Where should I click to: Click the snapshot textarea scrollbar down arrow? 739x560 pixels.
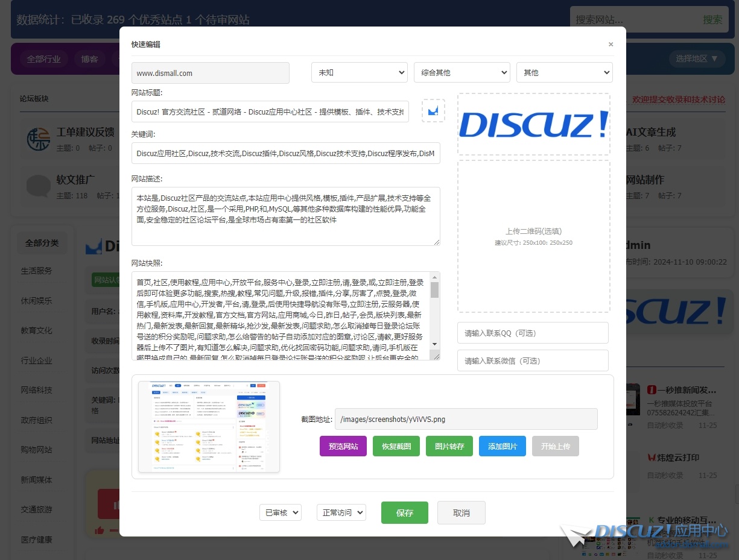(434, 344)
